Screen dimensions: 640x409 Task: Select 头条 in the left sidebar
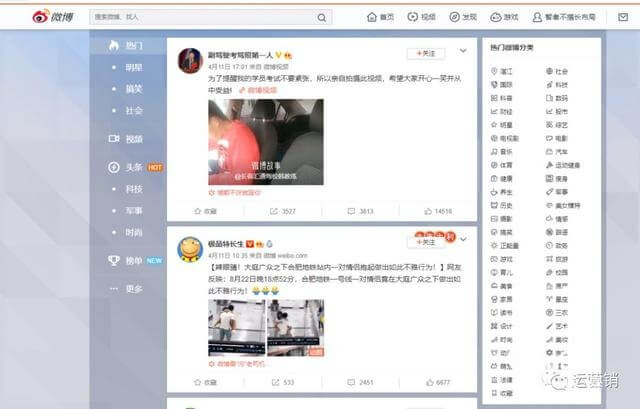pyautogui.click(x=133, y=167)
